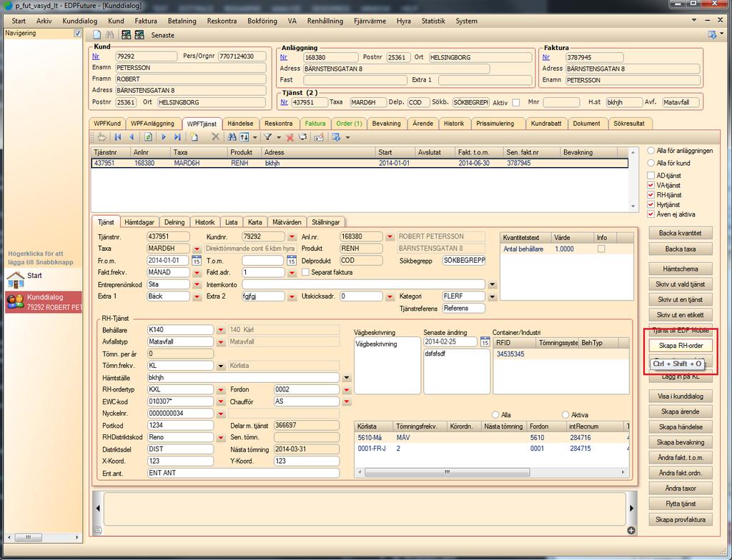Image resolution: width=732 pixels, height=560 pixels.
Task: Click the envelope send icon in the toolbar
Action: pyautogui.click(x=319, y=137)
